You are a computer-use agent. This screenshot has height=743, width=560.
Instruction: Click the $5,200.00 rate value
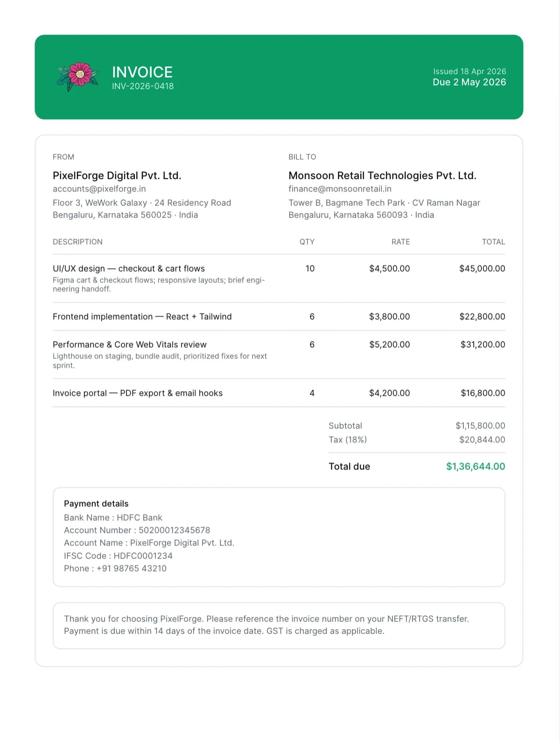tap(390, 345)
